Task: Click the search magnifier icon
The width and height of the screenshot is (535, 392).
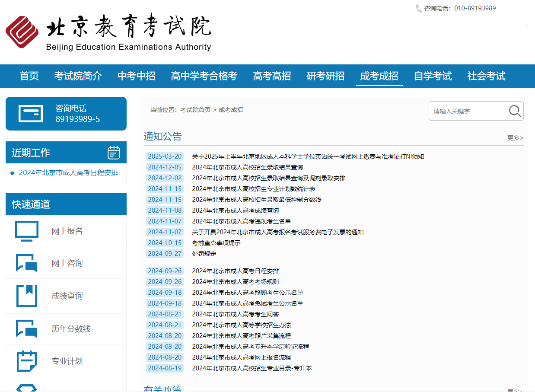Action: 514,111
